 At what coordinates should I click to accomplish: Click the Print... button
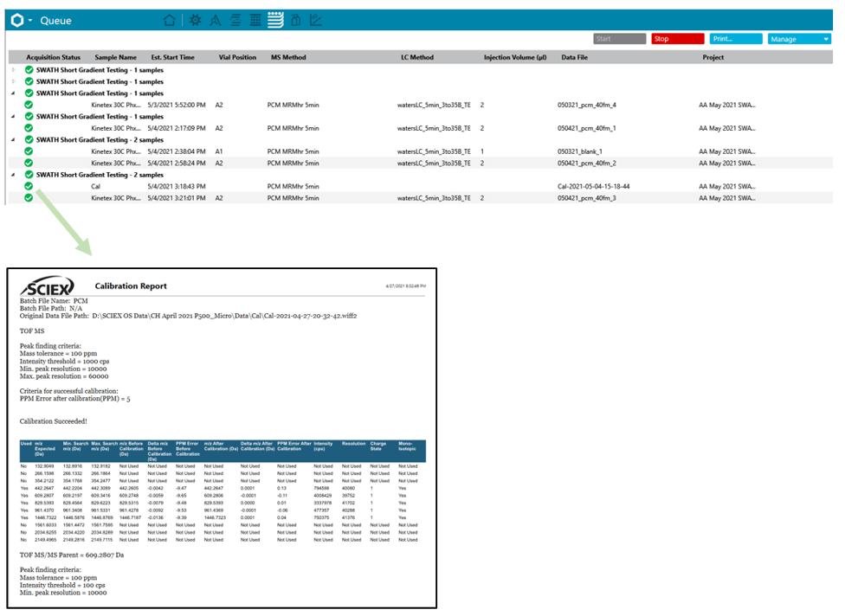point(736,39)
